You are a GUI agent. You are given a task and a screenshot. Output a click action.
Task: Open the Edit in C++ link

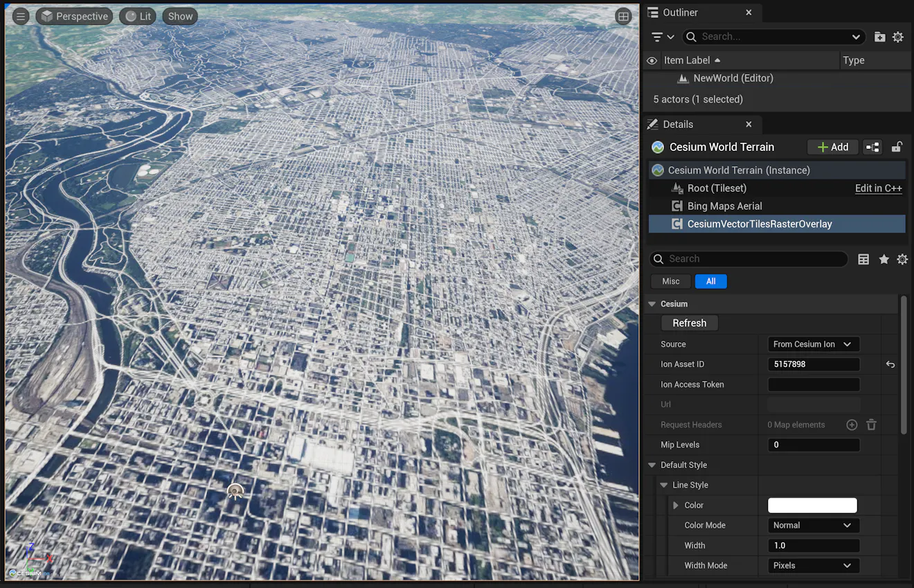pyautogui.click(x=878, y=188)
